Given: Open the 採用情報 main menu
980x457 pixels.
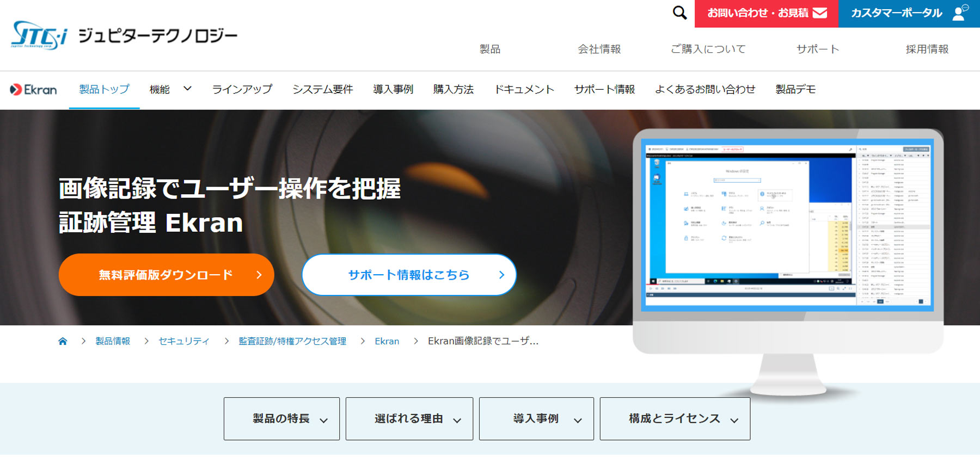Looking at the screenshot, I should point(927,49).
